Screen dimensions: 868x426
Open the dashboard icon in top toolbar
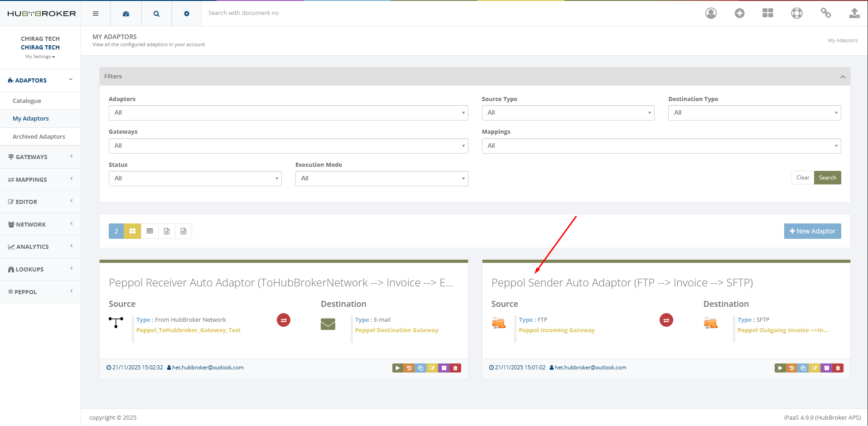125,13
